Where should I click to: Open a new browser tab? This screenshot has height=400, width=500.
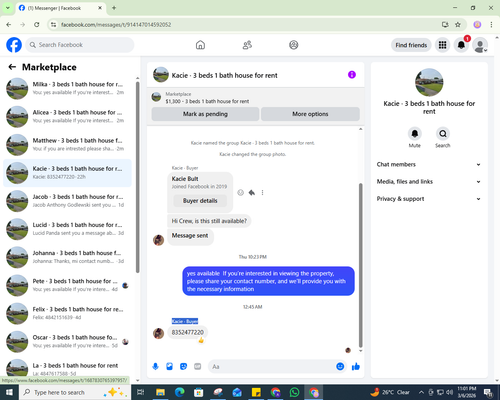(x=114, y=8)
